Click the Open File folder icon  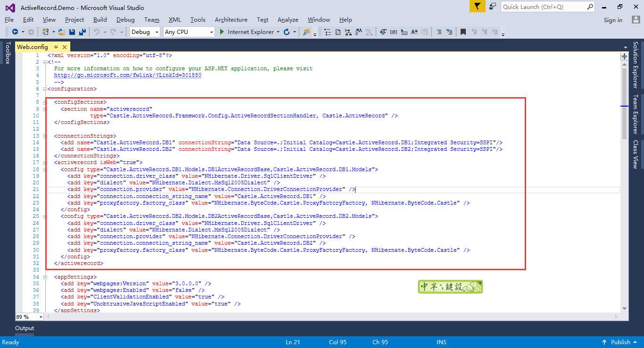[61, 32]
